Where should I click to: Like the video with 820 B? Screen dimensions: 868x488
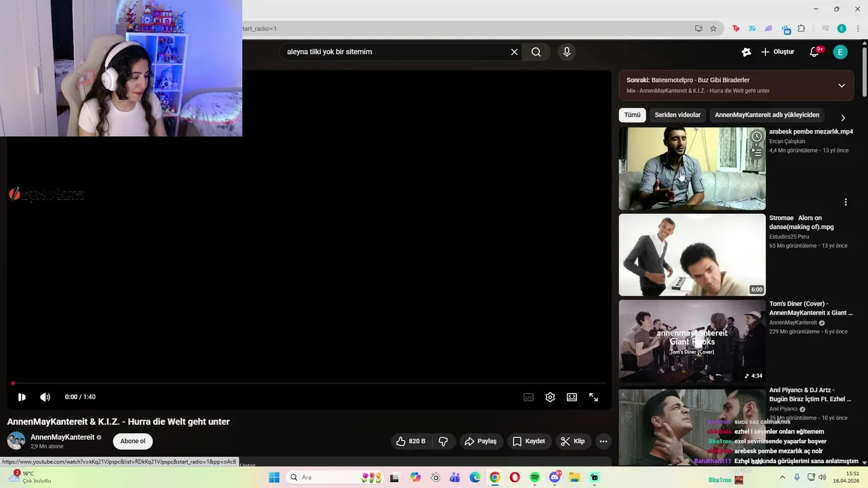point(411,441)
